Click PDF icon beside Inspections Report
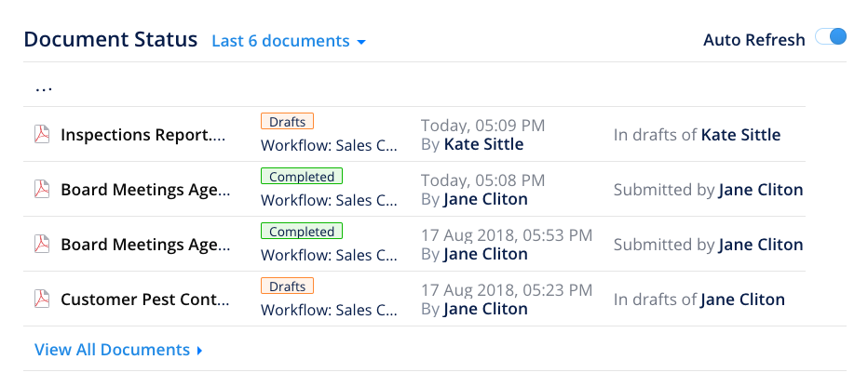The height and width of the screenshot is (373, 868). pos(42,135)
